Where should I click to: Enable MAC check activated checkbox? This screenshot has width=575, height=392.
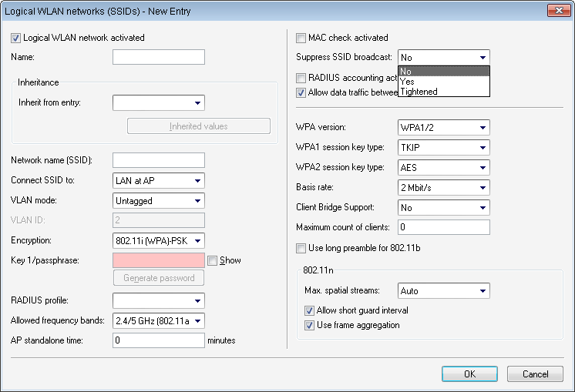pyautogui.click(x=302, y=38)
